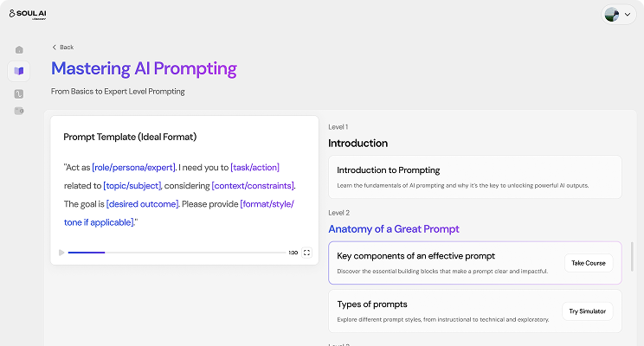Screen dimensions: 644x346
Task: Click the Soul AI logo
Action: [28, 14]
